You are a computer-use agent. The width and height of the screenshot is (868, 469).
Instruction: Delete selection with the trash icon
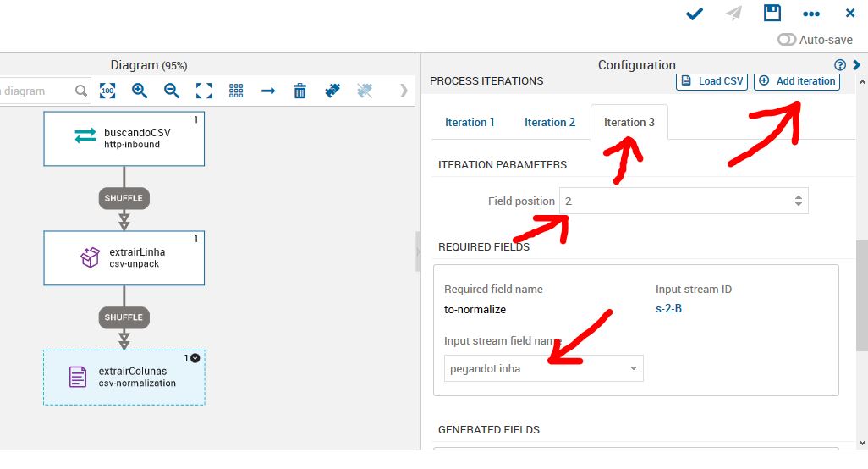coord(299,91)
